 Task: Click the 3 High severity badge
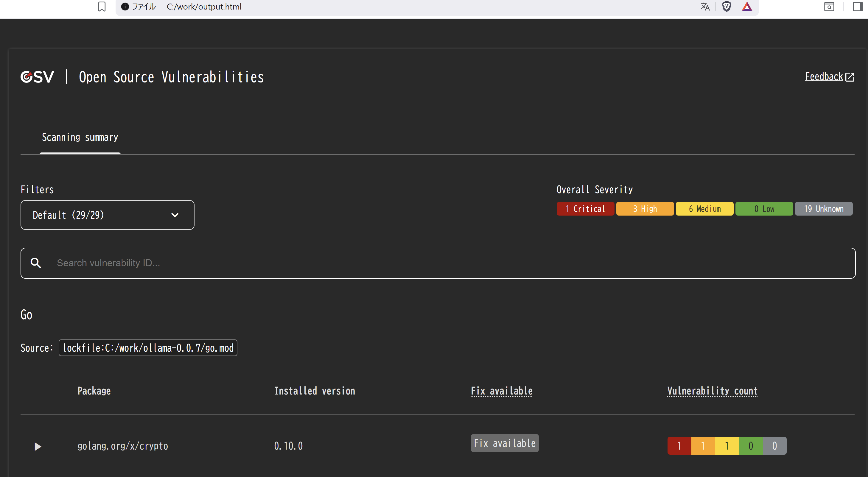(x=645, y=209)
